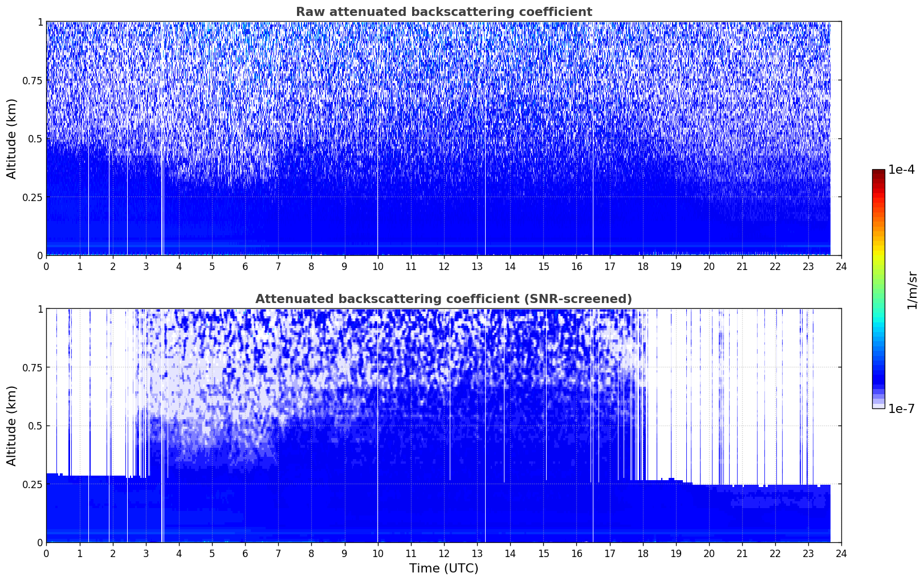924x581 pixels.
Task: Click the white data gap at 10 UTC in raw plot
Action: [377, 171]
